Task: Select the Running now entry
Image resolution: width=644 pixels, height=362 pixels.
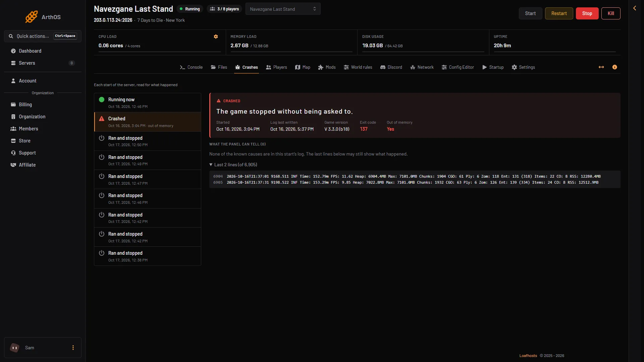Action: 148,103
